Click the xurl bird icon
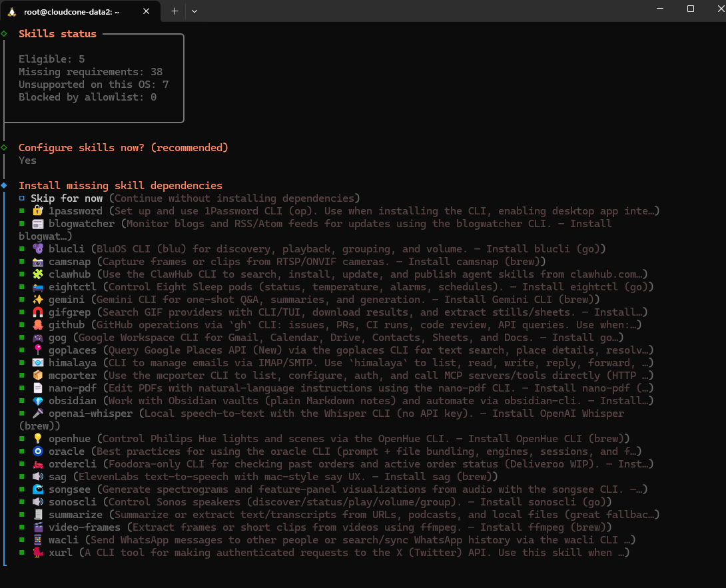This screenshot has height=588, width=726. [x=38, y=553]
